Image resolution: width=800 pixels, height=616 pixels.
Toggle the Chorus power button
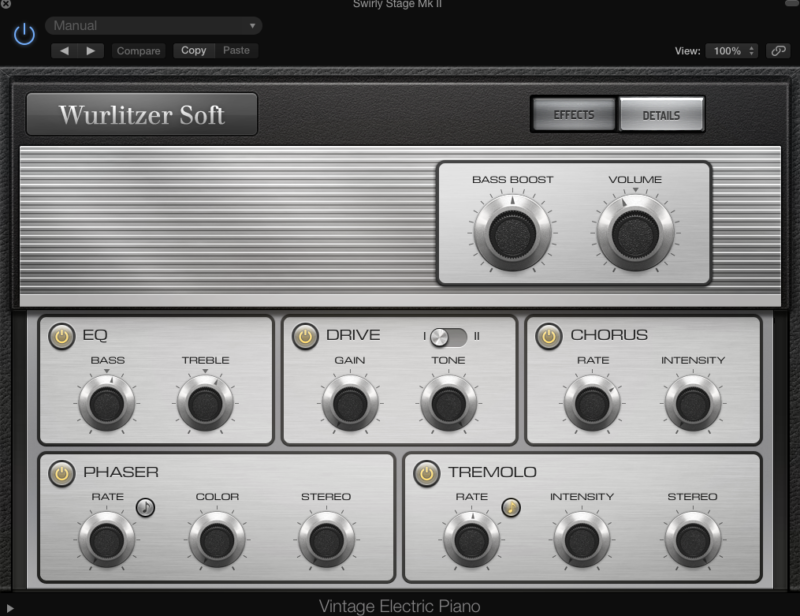[548, 336]
